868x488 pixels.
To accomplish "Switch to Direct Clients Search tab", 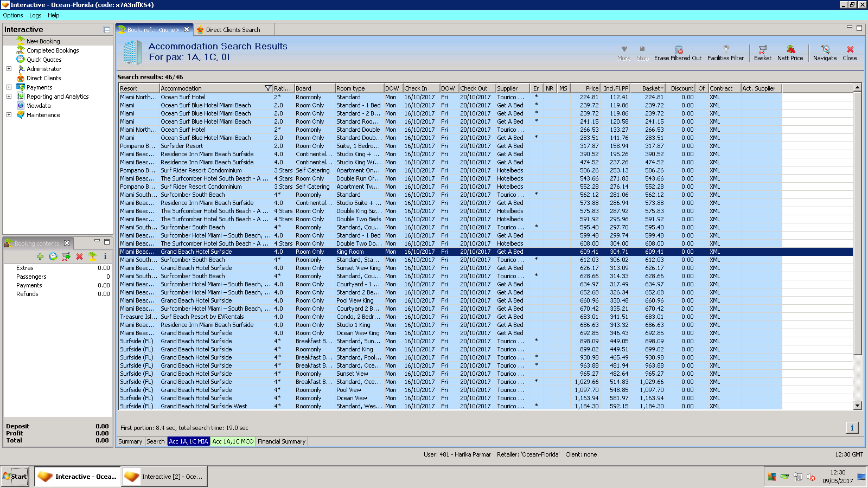I will 232,30.
